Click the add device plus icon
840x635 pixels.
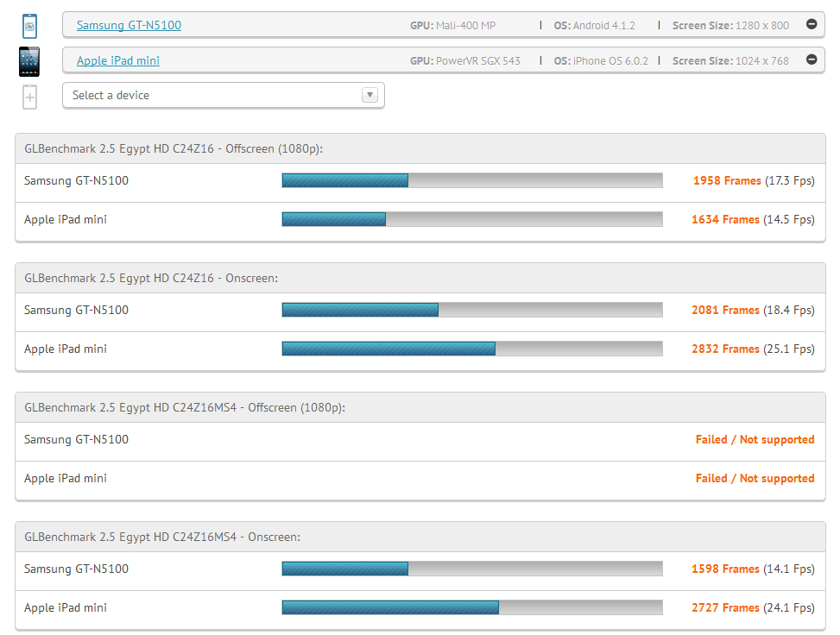click(x=29, y=96)
